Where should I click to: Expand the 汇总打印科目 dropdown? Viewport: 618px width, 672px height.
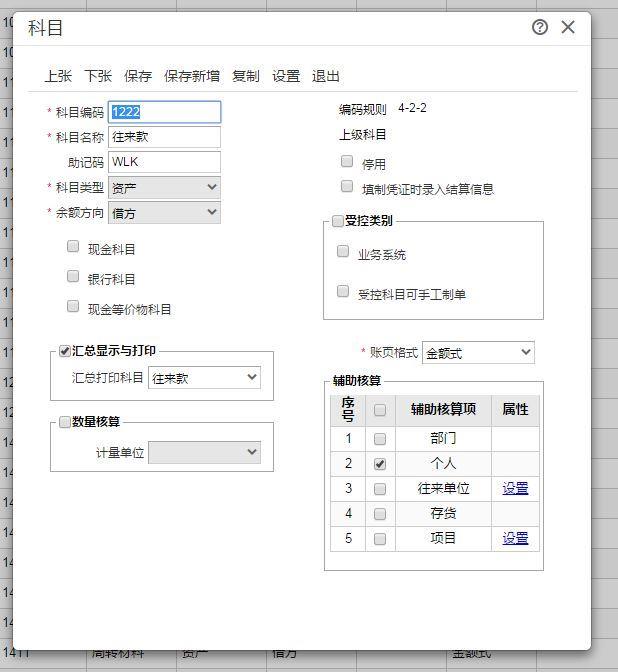[204, 378]
